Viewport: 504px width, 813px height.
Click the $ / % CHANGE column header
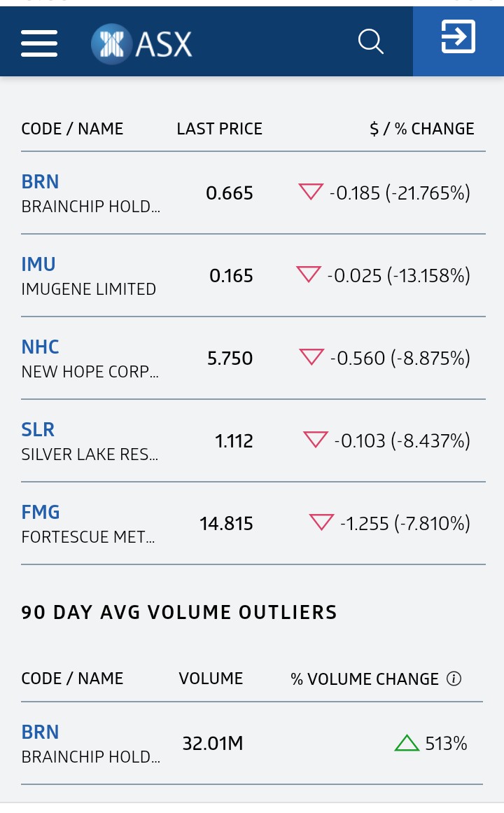tap(422, 129)
